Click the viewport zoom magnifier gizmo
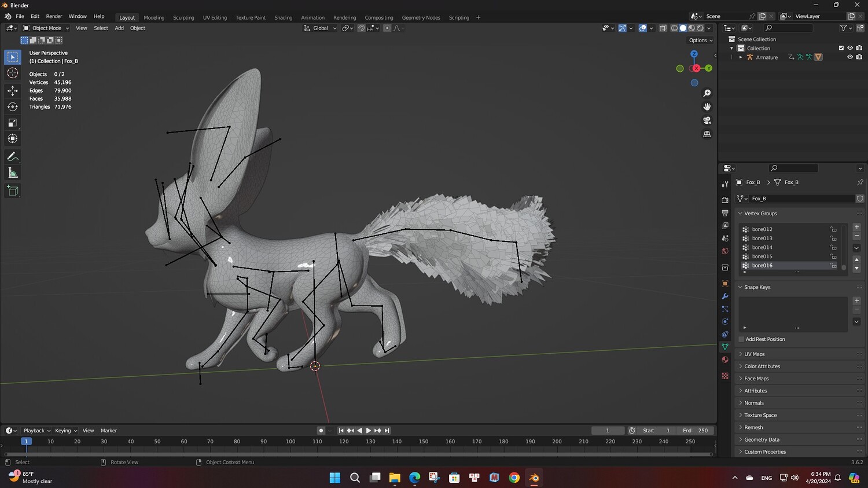 point(707,93)
